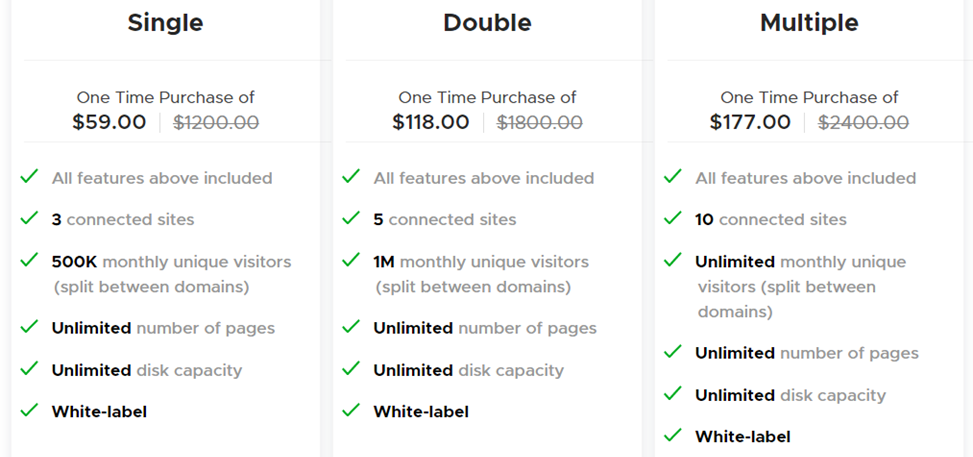Click checkmark next to 1M monthly unique visitors

pyautogui.click(x=351, y=261)
